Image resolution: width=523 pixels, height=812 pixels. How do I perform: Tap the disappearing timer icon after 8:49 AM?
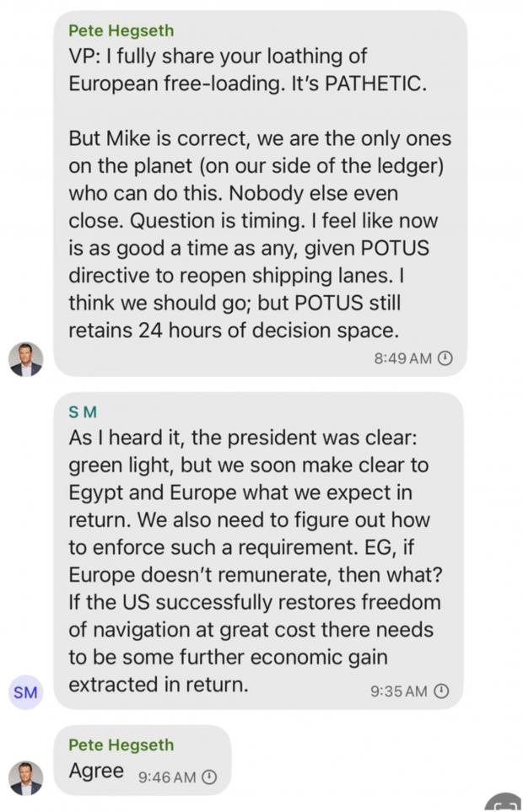coord(445,358)
